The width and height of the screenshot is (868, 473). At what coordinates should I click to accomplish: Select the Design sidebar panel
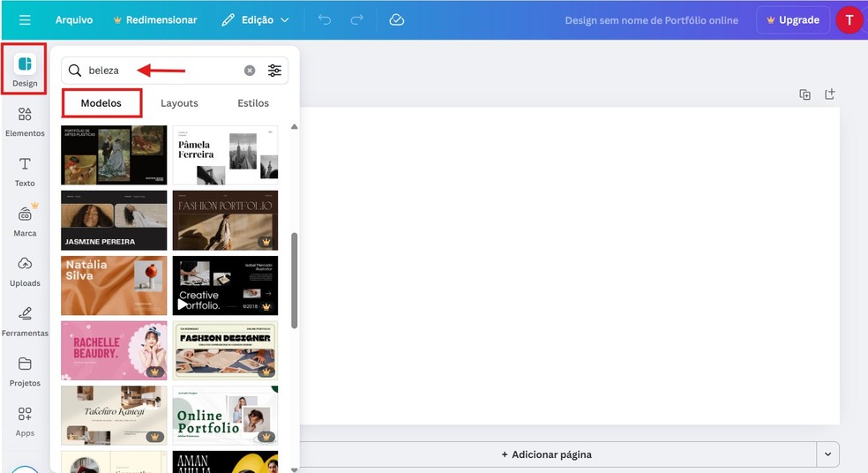click(25, 70)
